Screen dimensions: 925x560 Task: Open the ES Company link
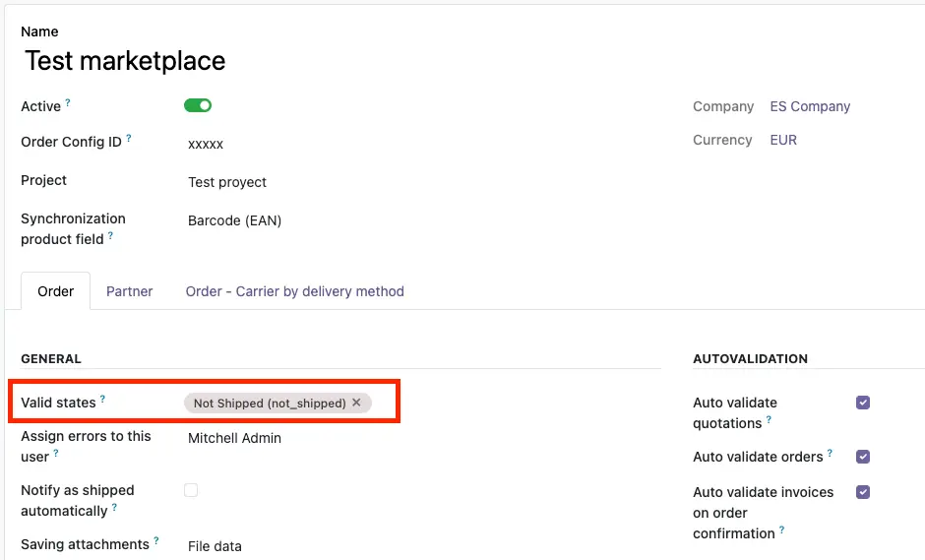coord(810,107)
